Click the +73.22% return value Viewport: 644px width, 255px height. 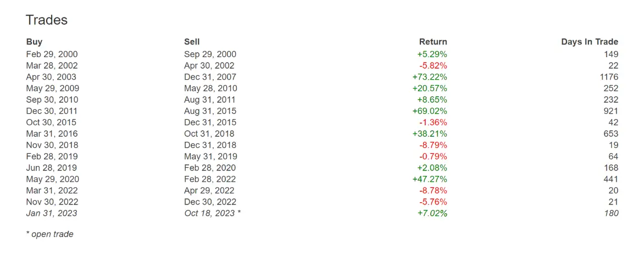[x=431, y=77]
